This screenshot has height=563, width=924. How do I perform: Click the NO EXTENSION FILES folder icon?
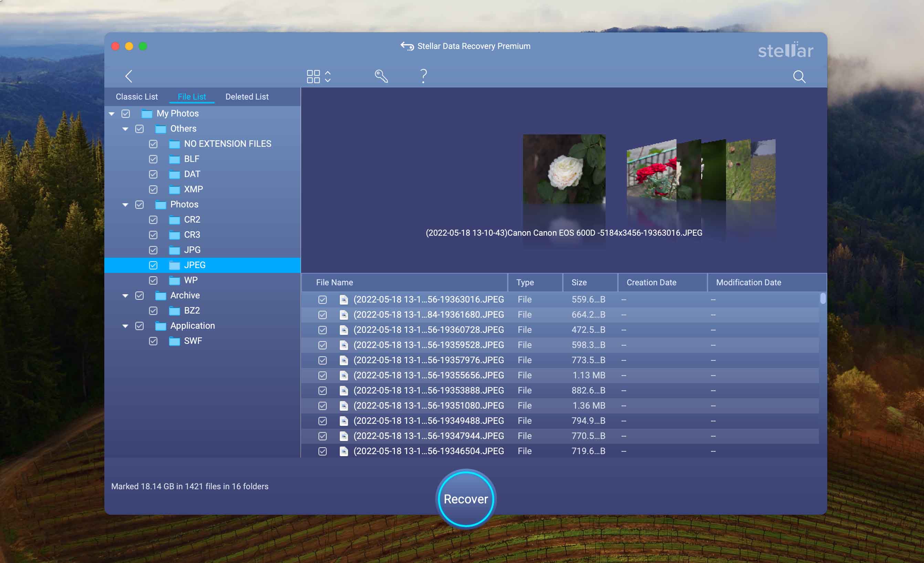click(x=175, y=144)
